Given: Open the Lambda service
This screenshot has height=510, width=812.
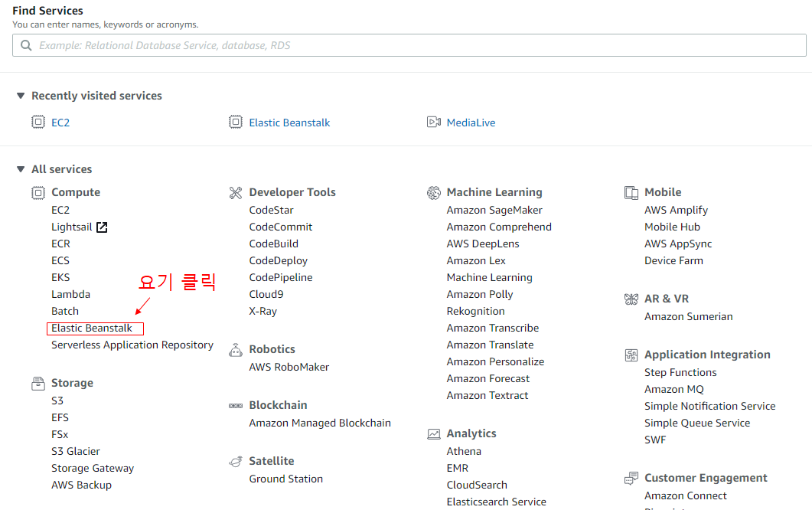Looking at the screenshot, I should coord(70,294).
